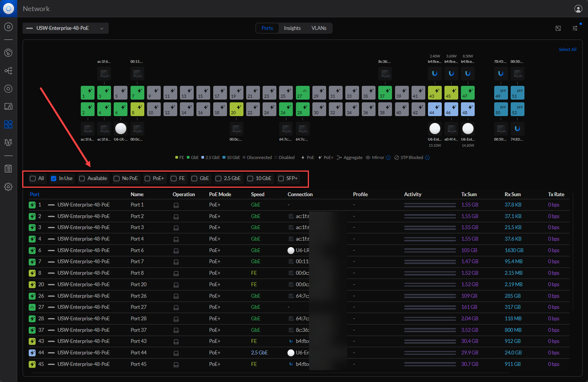Select the Port 44 row in the table
This screenshot has width=588, height=382.
[x=138, y=353]
